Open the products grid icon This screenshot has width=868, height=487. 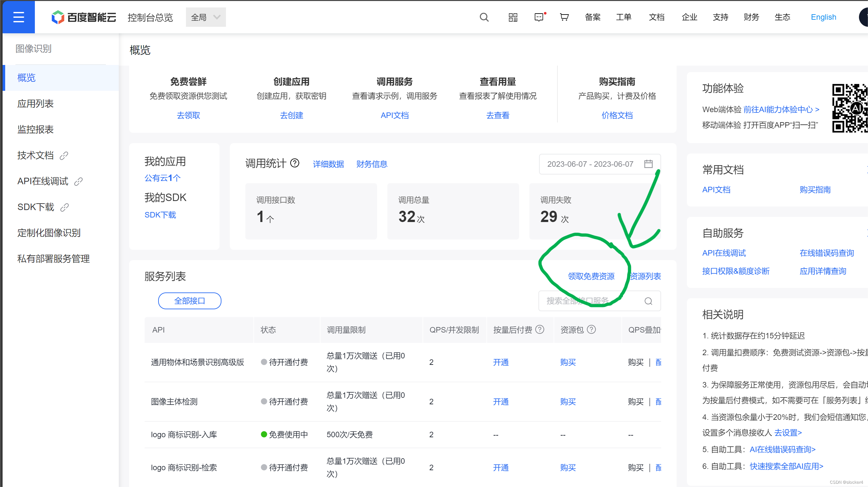point(513,17)
